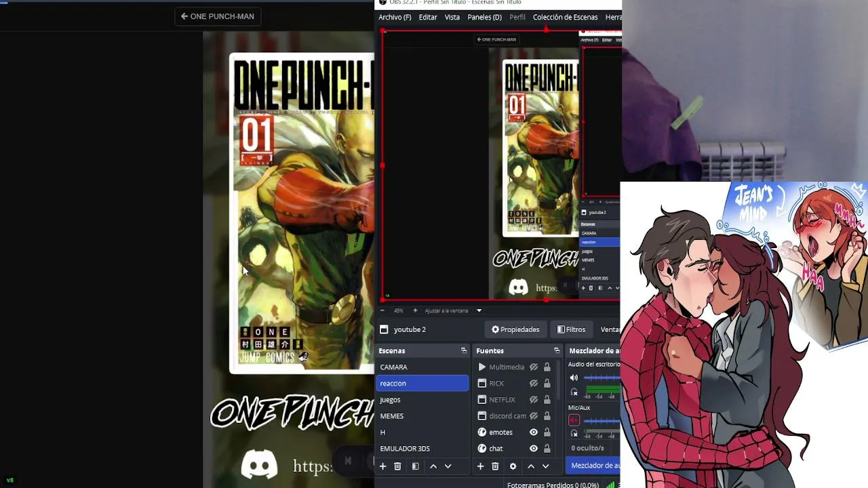Add a new scene with the Escenas plus icon
The image size is (868, 488).
(x=382, y=466)
